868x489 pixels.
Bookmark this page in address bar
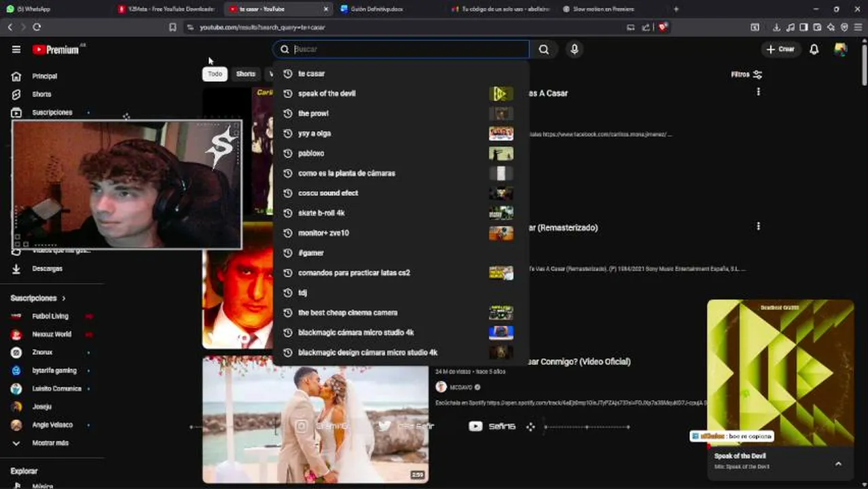tap(173, 27)
